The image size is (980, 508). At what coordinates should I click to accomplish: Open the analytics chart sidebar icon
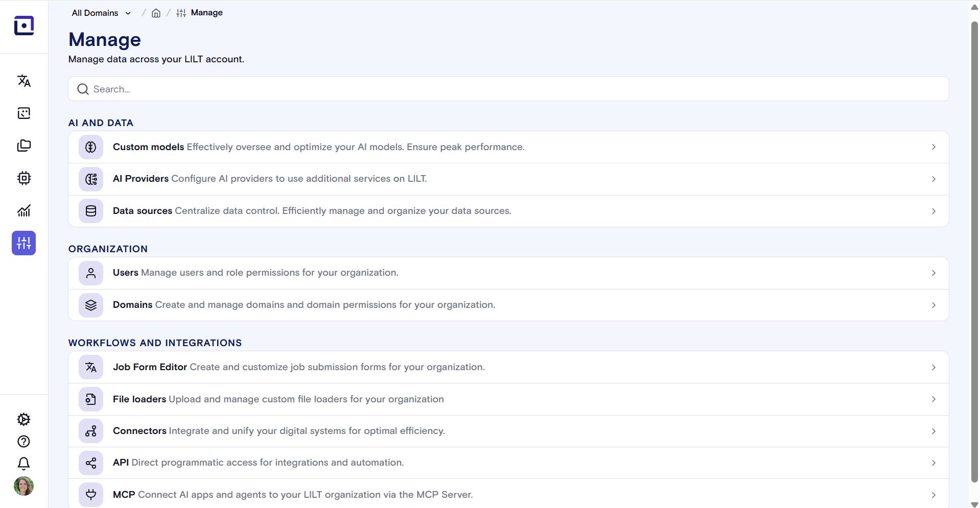point(24,210)
